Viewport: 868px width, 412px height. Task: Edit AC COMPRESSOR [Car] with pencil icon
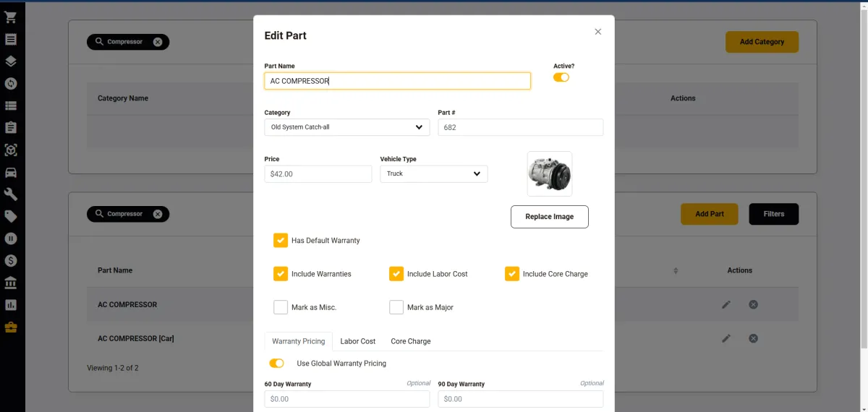pyautogui.click(x=726, y=338)
